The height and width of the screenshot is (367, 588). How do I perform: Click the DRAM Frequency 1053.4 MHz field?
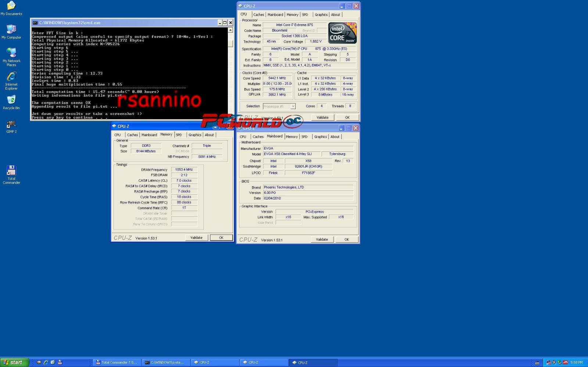[184, 170]
